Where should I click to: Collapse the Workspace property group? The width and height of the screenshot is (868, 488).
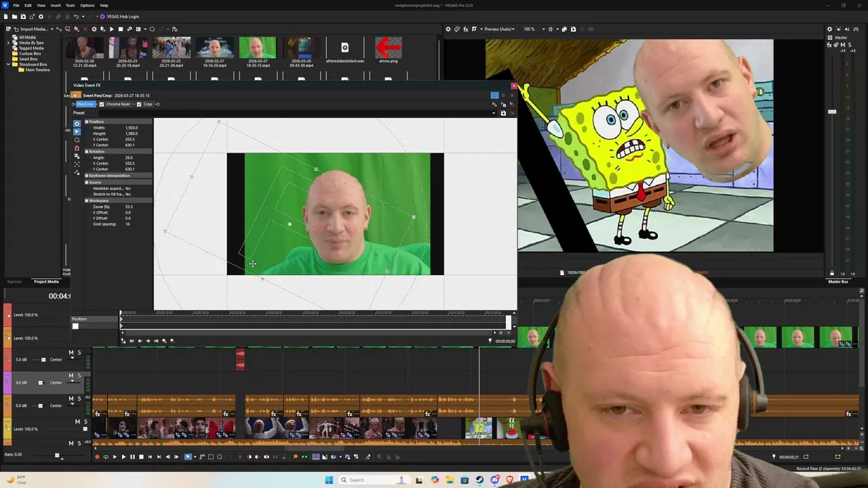click(87, 201)
